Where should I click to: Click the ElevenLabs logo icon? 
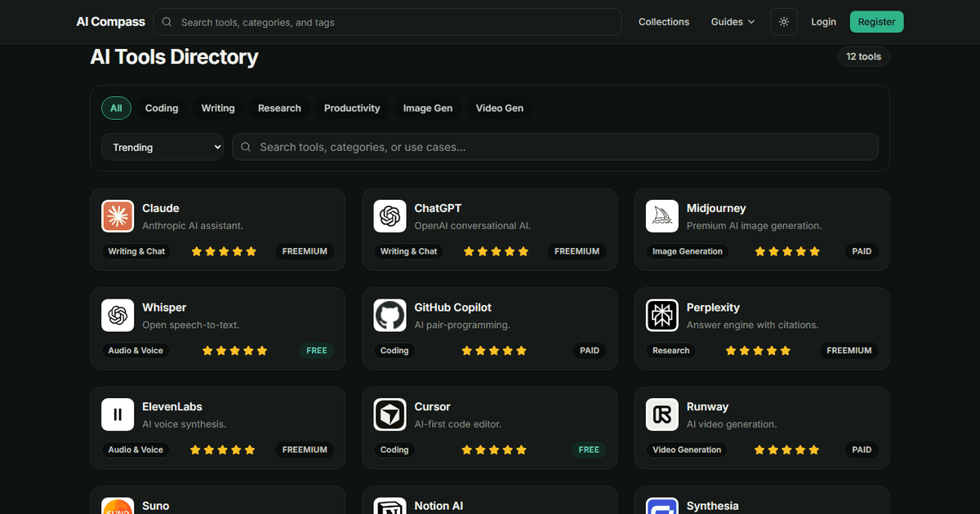[x=118, y=414]
